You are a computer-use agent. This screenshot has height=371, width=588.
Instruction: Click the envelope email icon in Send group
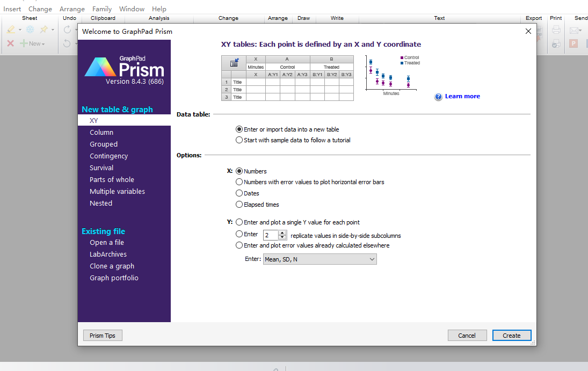tap(574, 31)
